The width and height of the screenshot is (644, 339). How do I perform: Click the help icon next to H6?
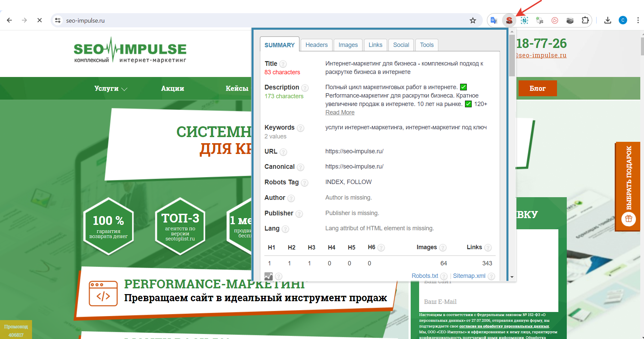(x=381, y=248)
